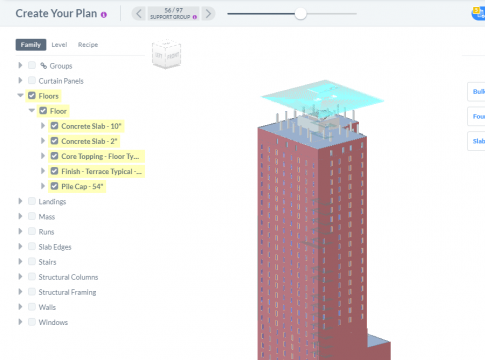Switch to the Level tab
Screen dimensions: 485x360
pyautogui.click(x=59, y=45)
